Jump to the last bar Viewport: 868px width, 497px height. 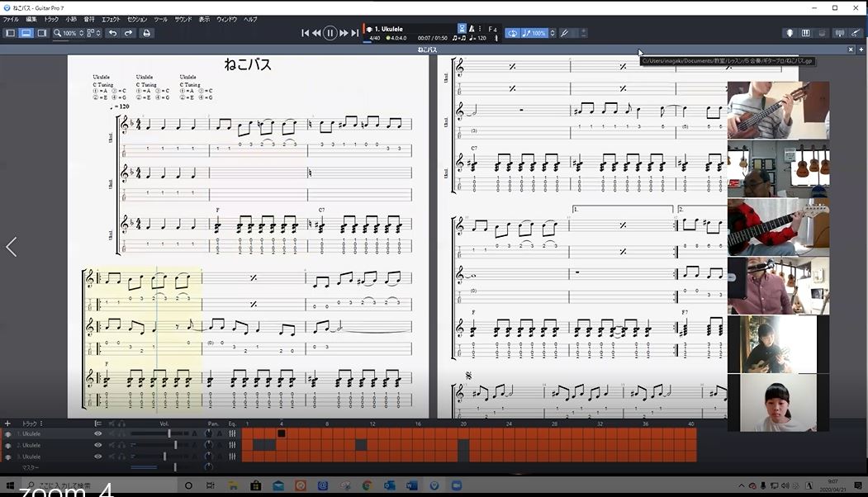pyautogui.click(x=355, y=33)
